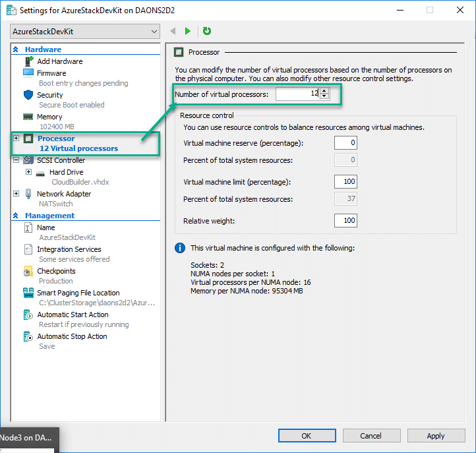Click the Hard Drive icon
Image resolution: width=476 pixels, height=453 pixels.
click(40, 173)
